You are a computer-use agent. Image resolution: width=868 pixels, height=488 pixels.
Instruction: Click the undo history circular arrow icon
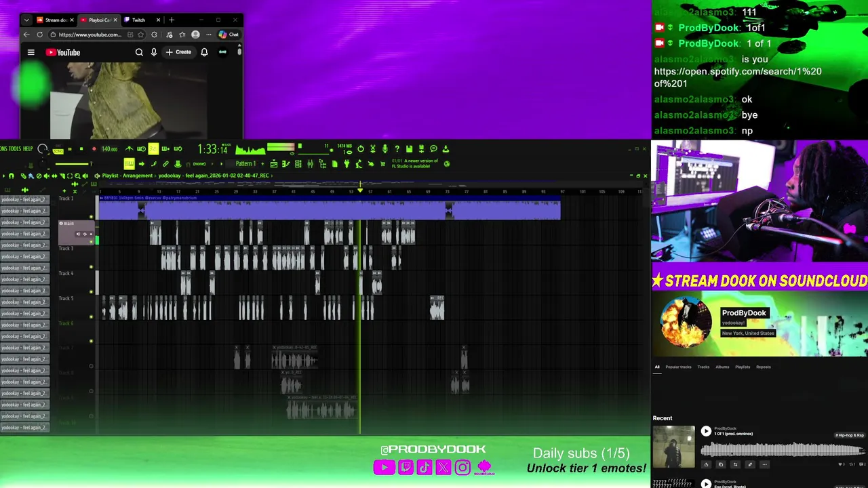[x=361, y=148]
